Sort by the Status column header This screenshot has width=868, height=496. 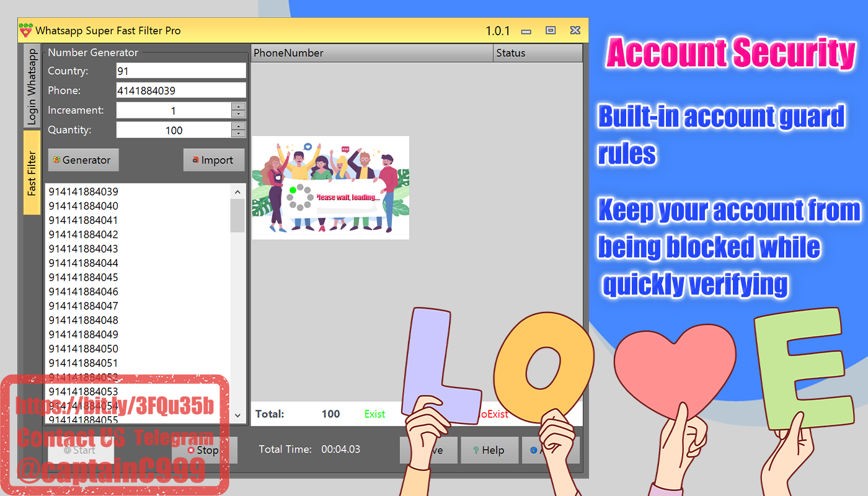pos(538,53)
